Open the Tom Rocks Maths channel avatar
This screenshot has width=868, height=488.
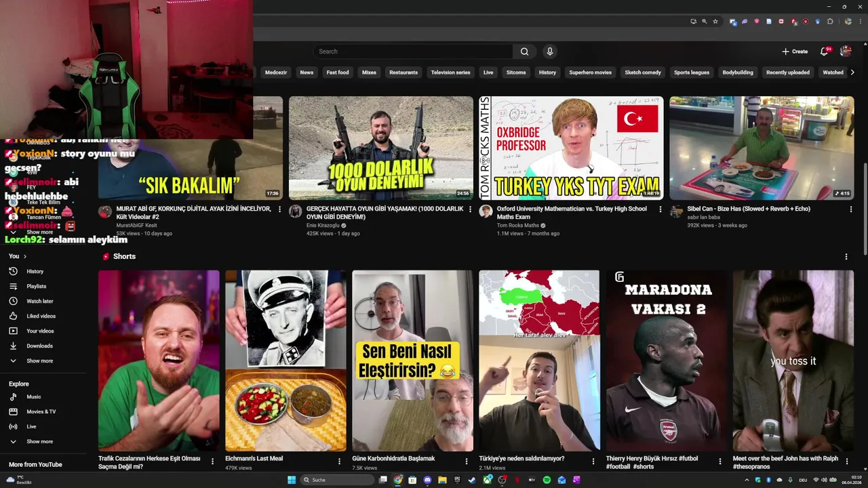pos(486,211)
